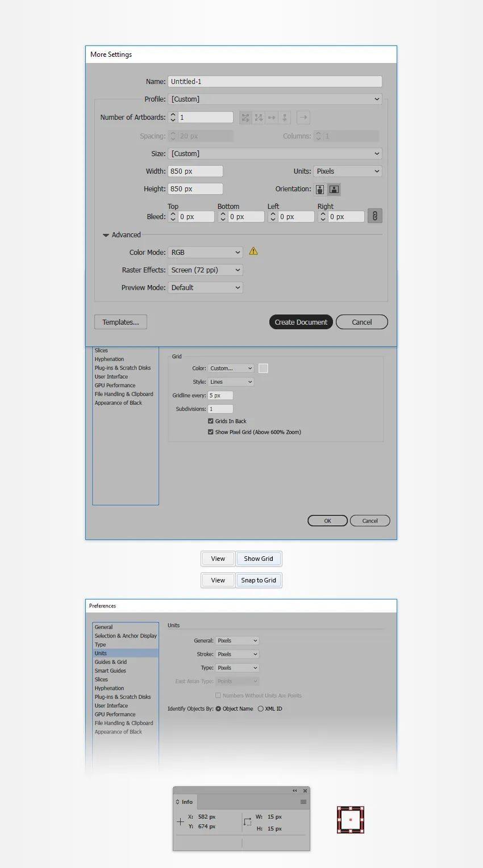Image resolution: width=483 pixels, height=868 pixels.
Task: Open the General units dropdown
Action: click(x=238, y=641)
